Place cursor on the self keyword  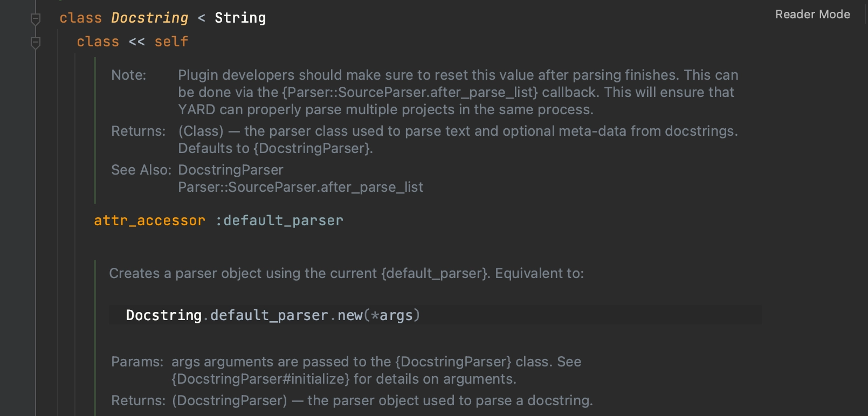pos(171,41)
